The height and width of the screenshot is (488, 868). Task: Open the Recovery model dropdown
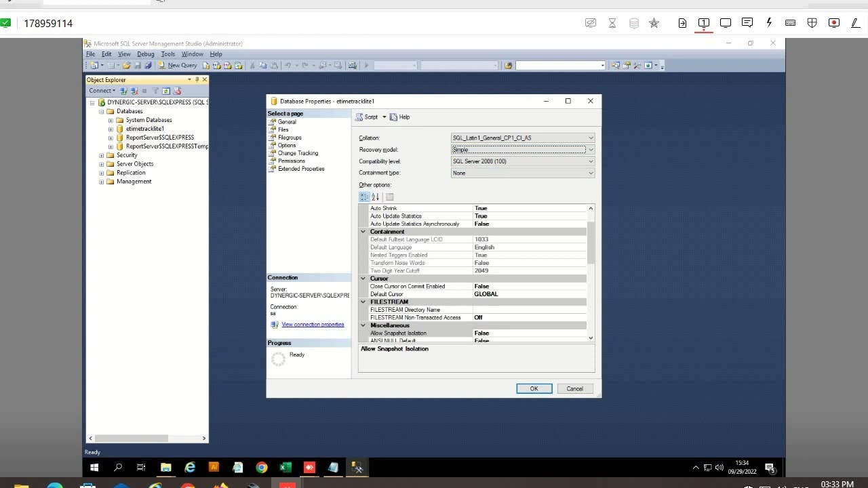(523, 150)
